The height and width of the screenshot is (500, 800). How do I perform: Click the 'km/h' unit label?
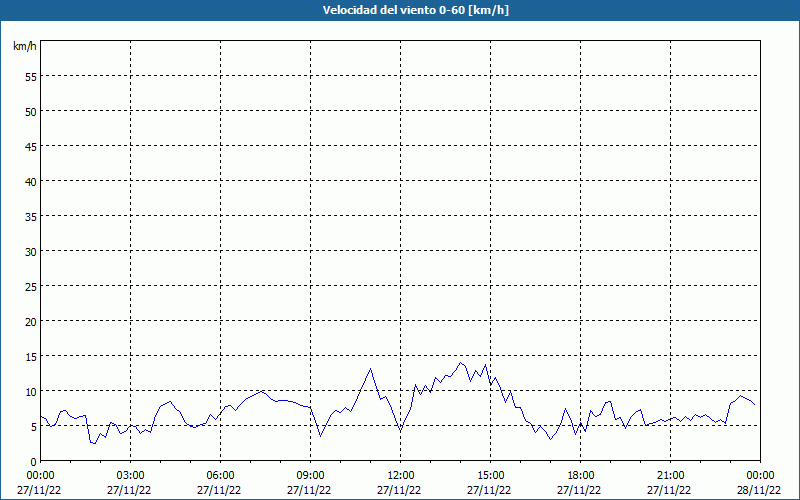tap(24, 46)
